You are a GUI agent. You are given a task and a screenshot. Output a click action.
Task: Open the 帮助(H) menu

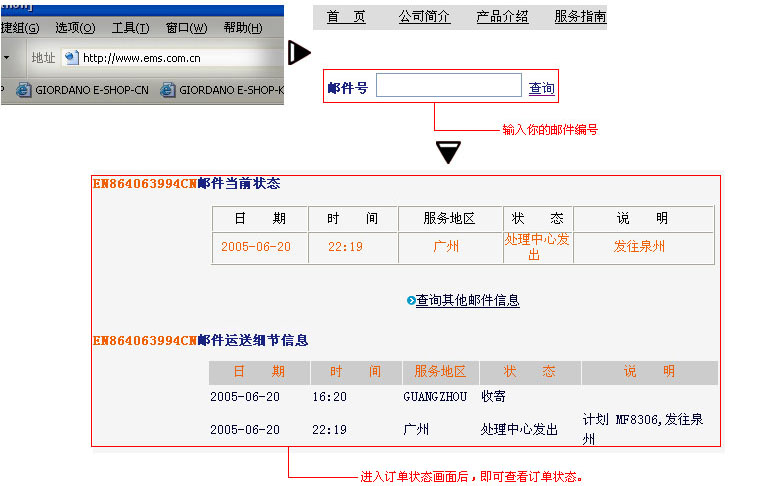244,27
